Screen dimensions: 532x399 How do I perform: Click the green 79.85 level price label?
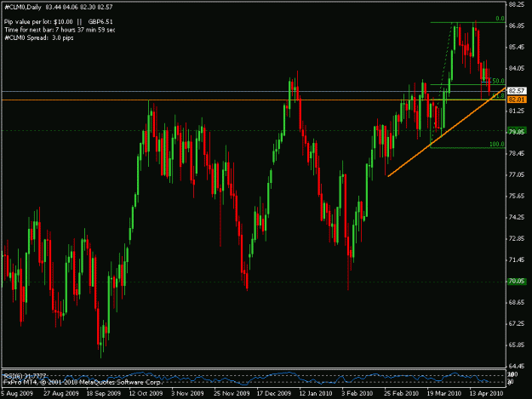tap(517, 131)
